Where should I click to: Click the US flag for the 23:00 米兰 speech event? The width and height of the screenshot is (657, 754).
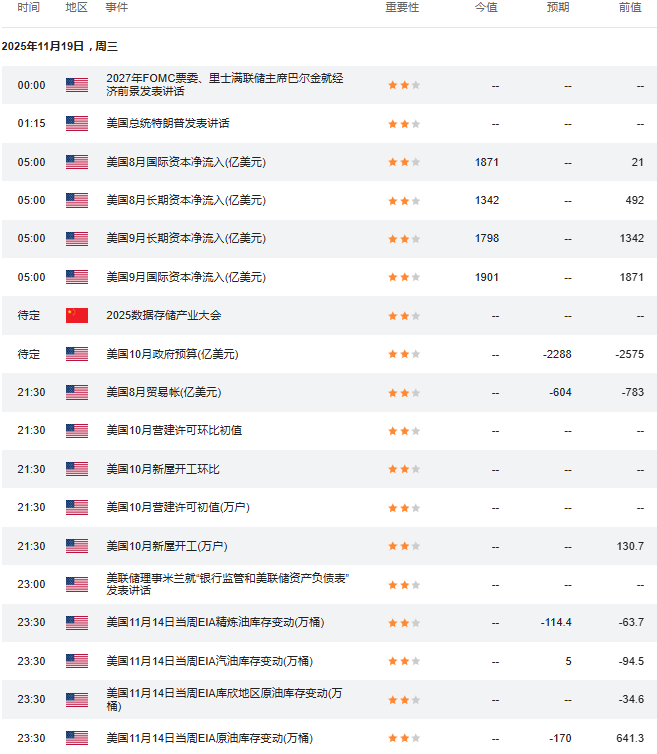(x=77, y=584)
